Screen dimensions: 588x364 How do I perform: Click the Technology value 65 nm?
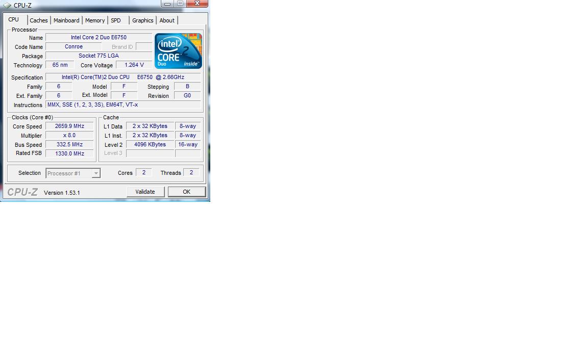60,65
